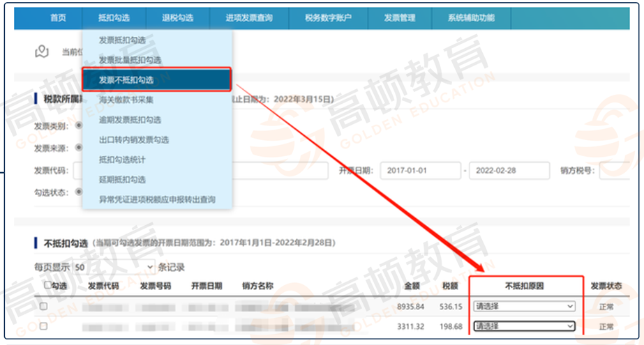Choose 异常凭证进项税额应申报转出查询 menu entry
644x345 pixels.
tap(157, 199)
